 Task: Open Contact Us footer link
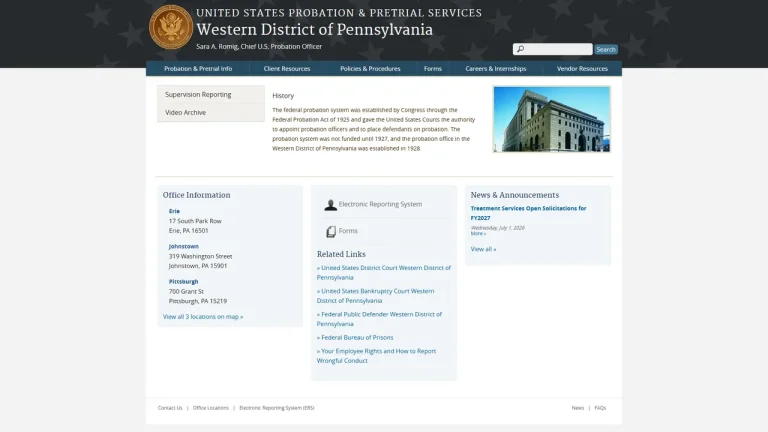[170, 408]
